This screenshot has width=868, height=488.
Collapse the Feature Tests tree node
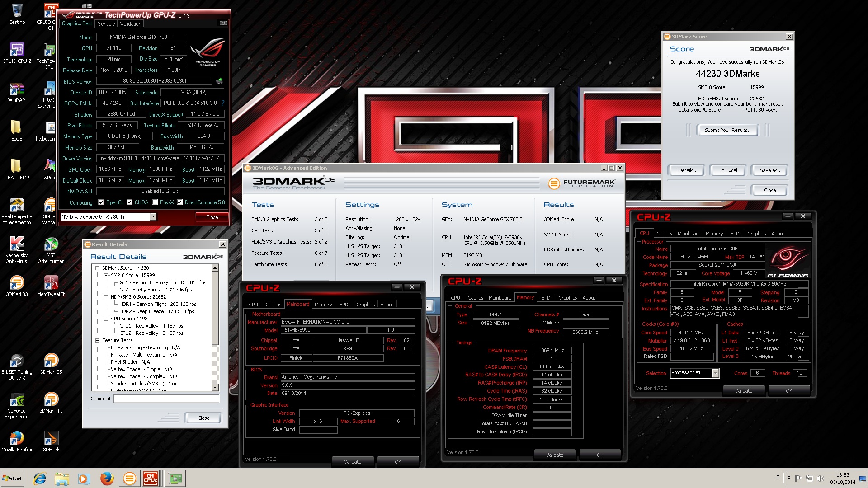tap(97, 340)
